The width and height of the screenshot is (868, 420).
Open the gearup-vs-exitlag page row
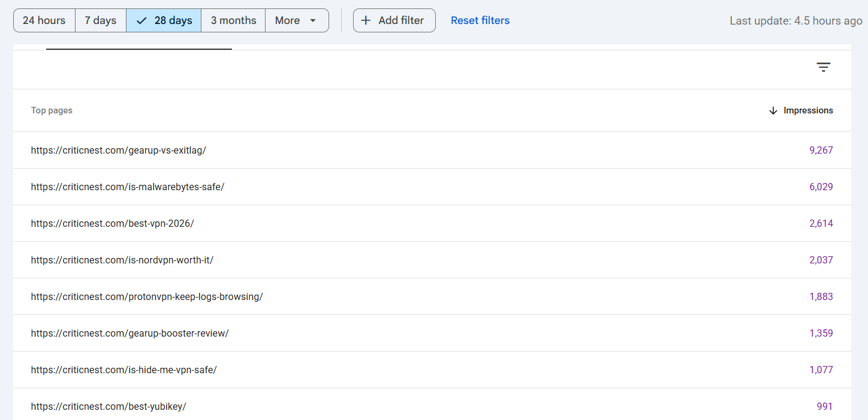point(432,150)
